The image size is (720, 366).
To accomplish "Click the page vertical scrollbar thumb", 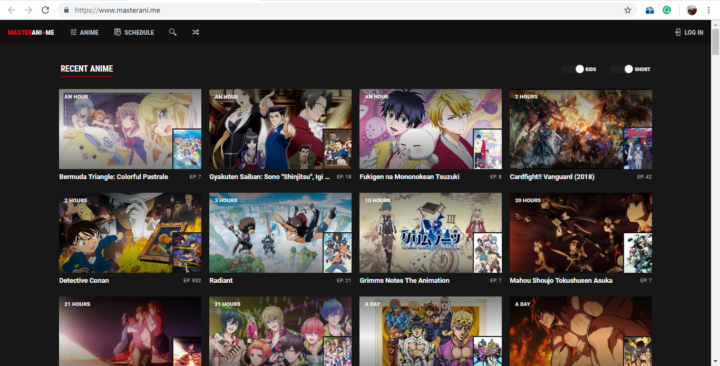I will [715, 43].
